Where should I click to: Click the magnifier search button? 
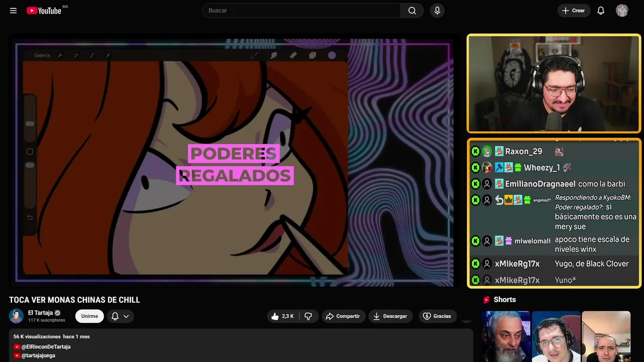(412, 11)
